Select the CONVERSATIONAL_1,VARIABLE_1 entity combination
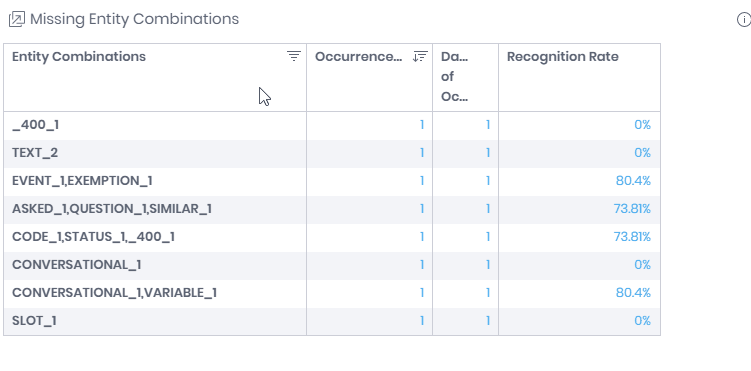Viewport: 751px width, 371px height. [x=114, y=292]
